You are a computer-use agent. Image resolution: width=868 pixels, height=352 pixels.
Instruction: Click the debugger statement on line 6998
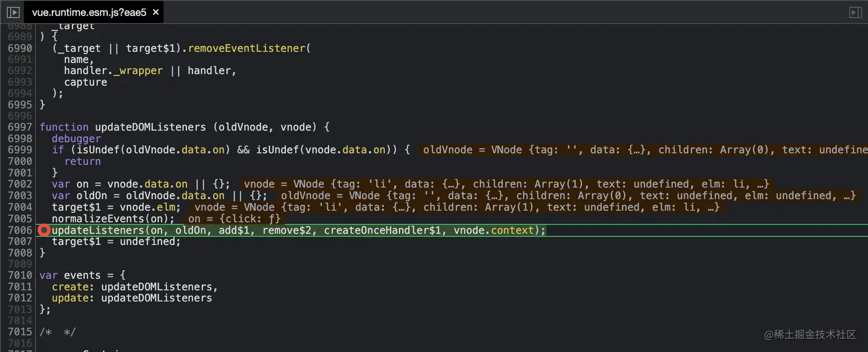pyautogui.click(x=76, y=138)
